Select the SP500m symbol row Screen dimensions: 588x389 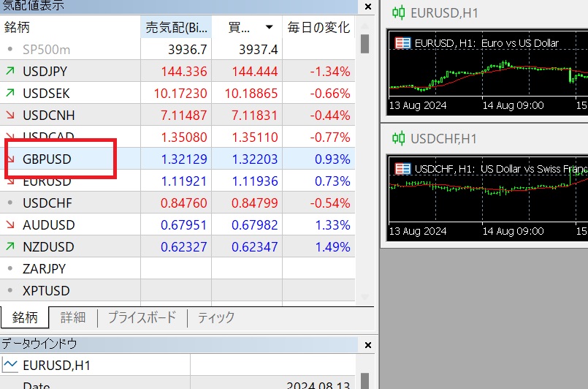(x=177, y=49)
